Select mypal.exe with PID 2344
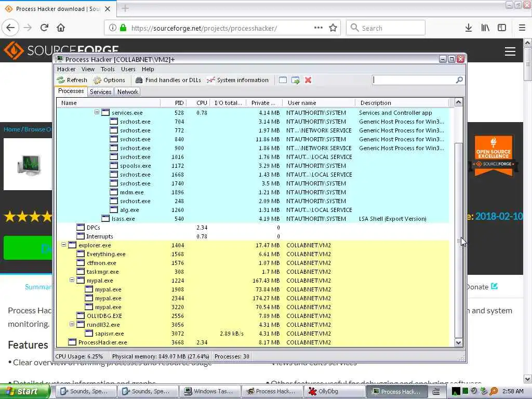Screen dimensions: 532x399 click(x=253, y=298)
